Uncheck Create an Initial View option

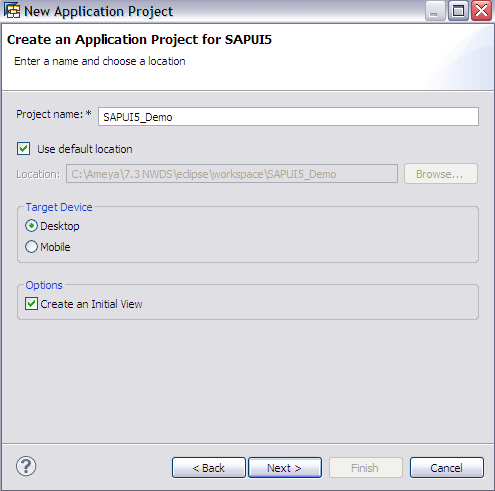tap(31, 304)
